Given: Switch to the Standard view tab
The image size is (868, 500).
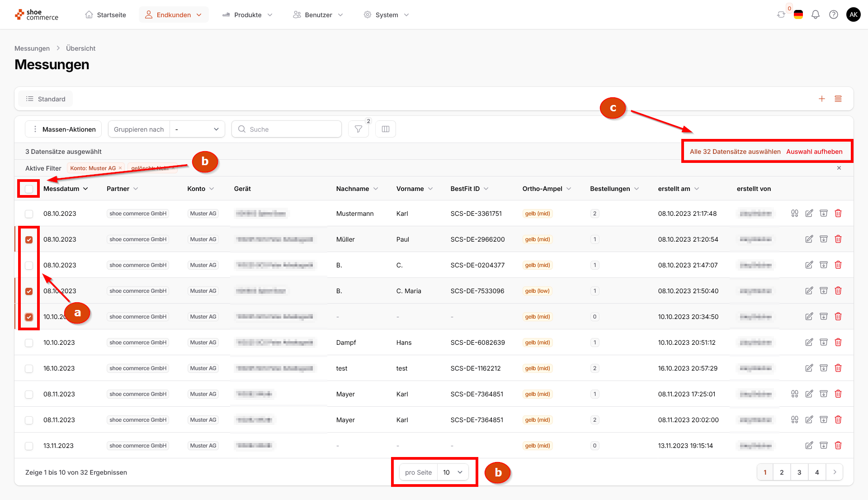Looking at the screenshot, I should (46, 99).
